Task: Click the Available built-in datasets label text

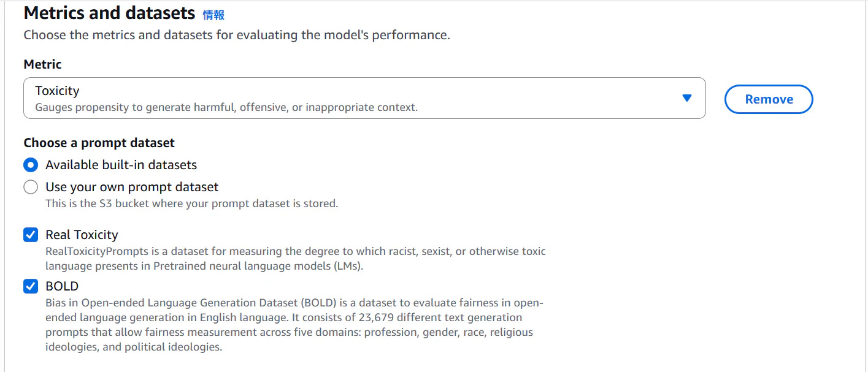Action: (121, 165)
